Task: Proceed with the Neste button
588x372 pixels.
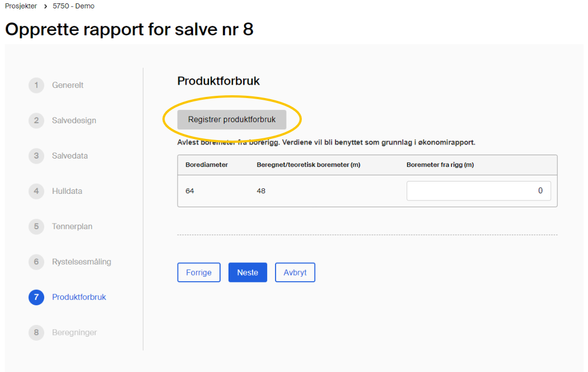Action: point(248,272)
